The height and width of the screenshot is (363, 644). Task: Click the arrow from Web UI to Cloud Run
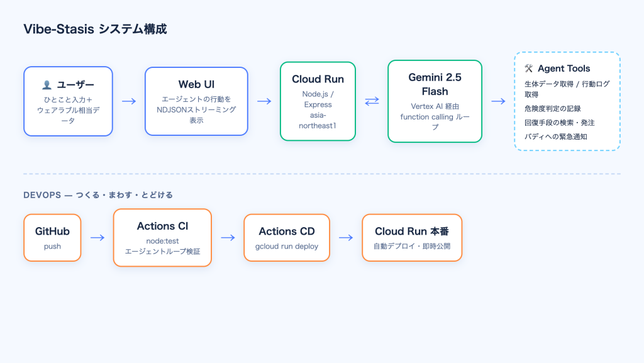click(264, 101)
